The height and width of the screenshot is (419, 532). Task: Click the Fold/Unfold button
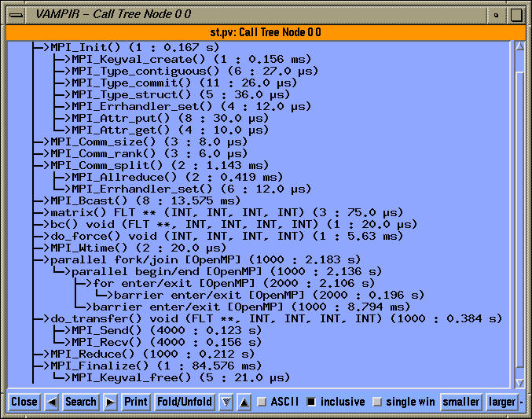pyautogui.click(x=185, y=402)
